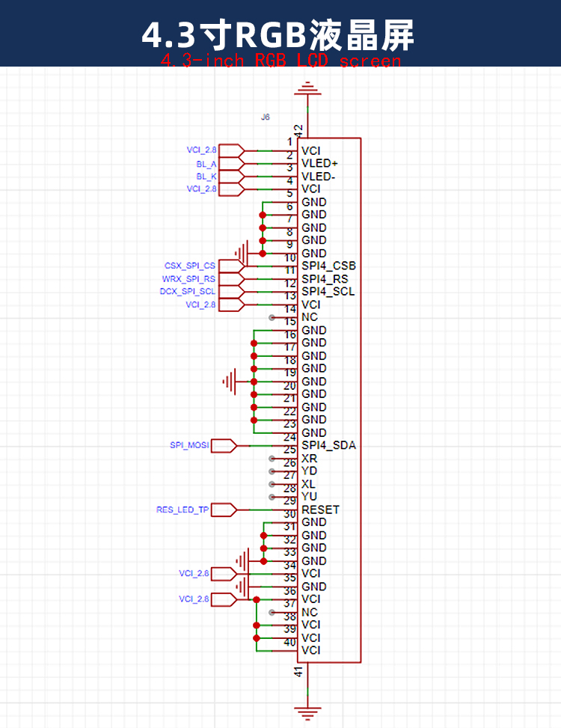
Task: Select the BL_K net port symbol
Action: pos(232,177)
